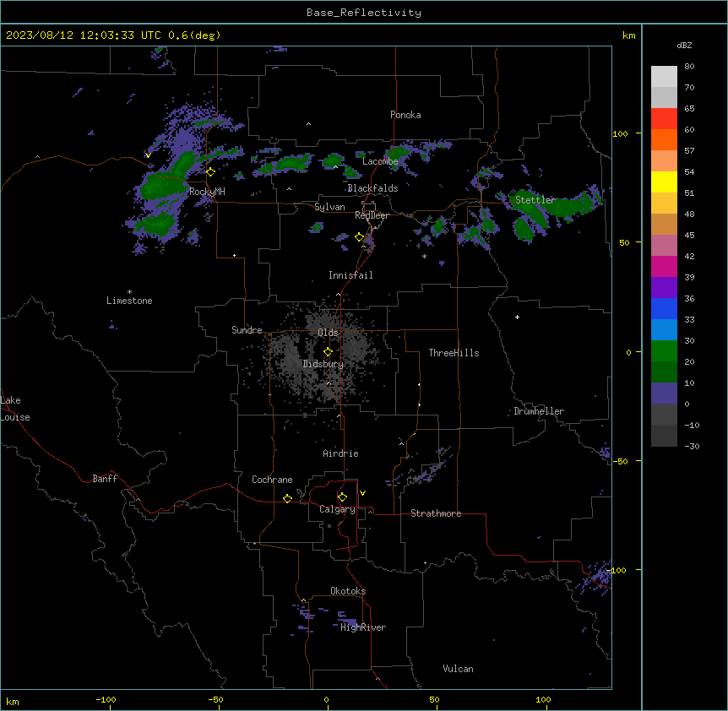Click the Olds town label
This screenshot has height=711, width=728.
click(328, 333)
